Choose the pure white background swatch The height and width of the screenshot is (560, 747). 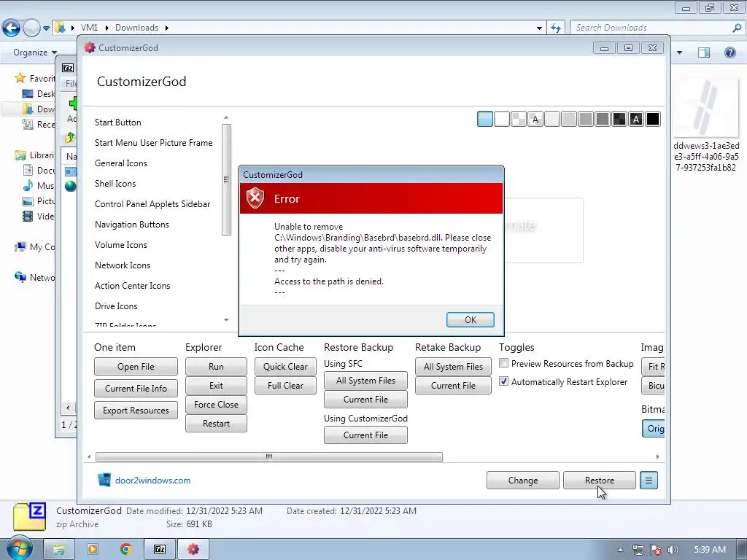[x=502, y=119]
